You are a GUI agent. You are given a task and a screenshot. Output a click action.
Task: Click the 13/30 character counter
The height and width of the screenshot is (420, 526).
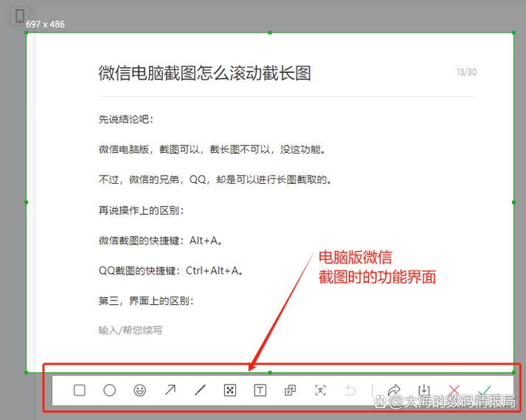click(x=467, y=72)
